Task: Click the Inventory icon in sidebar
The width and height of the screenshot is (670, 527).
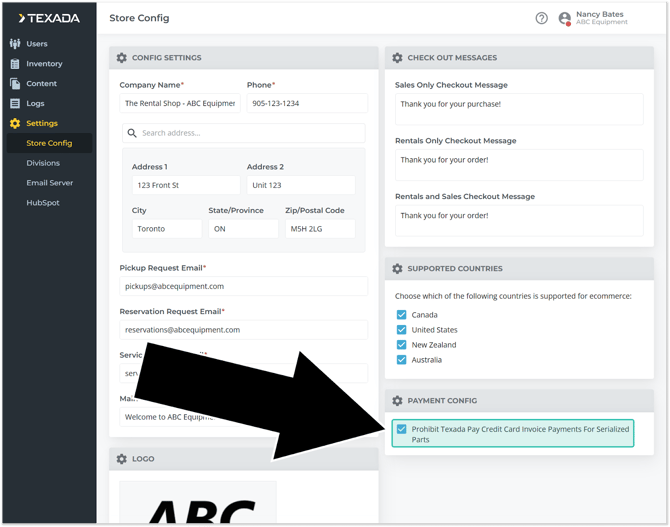Action: click(x=15, y=64)
